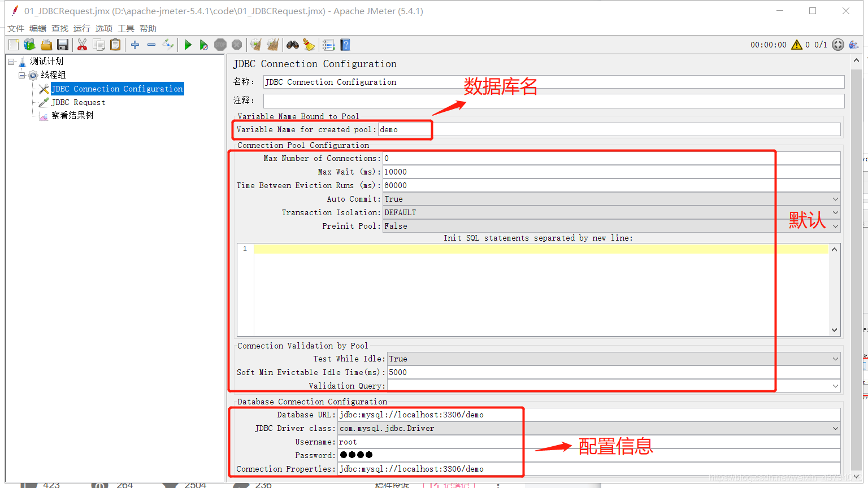This screenshot has height=488, width=868.
Task: Open the 文件 menu
Action: (x=16, y=28)
